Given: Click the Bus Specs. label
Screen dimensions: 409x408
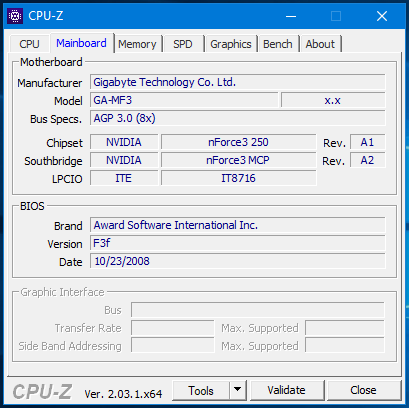Looking at the screenshot, I should (x=56, y=119).
